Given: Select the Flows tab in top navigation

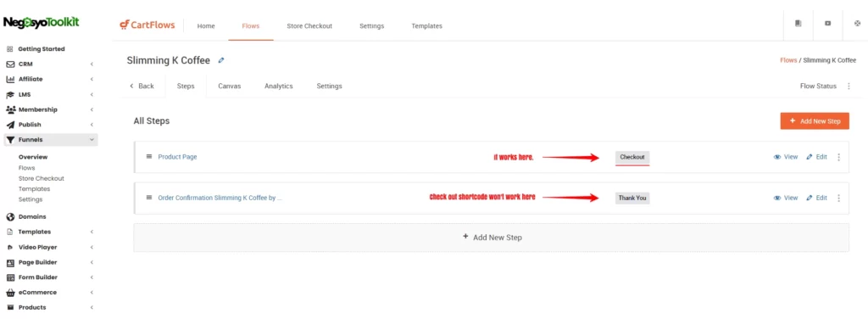Looking at the screenshot, I should pyautogui.click(x=251, y=26).
